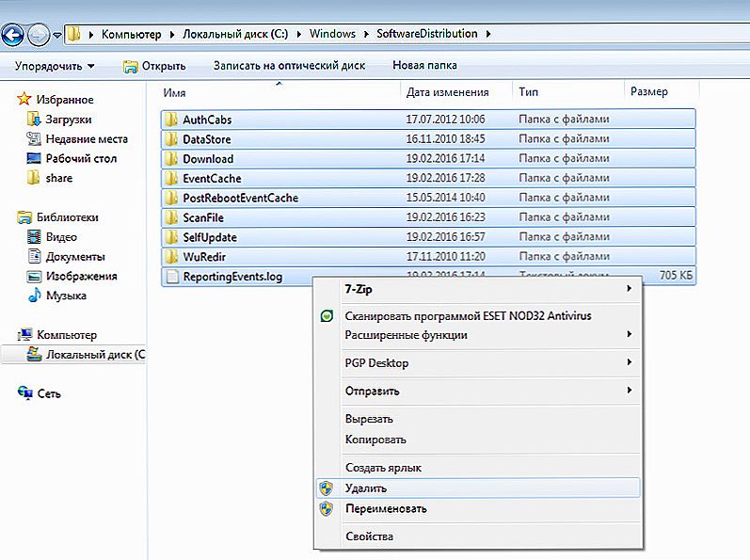The image size is (750, 560).
Task: Select Компьютер in the address breadcrumb
Action: [131, 34]
